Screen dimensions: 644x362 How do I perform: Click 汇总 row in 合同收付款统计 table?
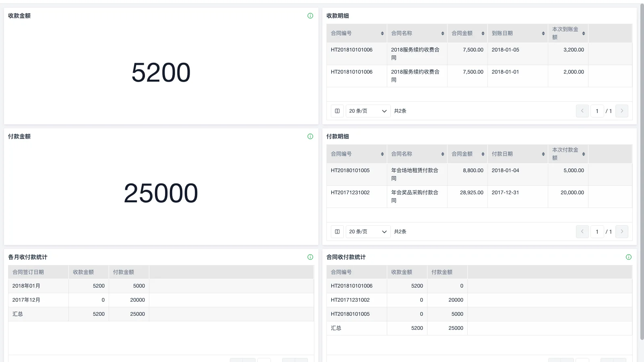click(479, 328)
